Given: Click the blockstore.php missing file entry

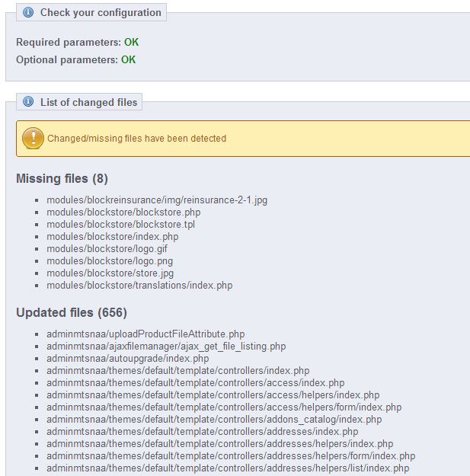Looking at the screenshot, I should [x=123, y=212].
